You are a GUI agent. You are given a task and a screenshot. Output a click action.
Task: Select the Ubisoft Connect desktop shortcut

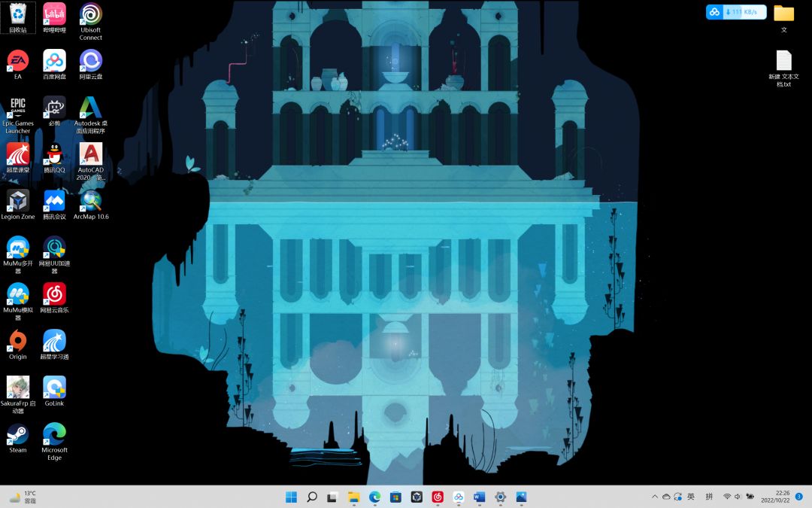click(x=91, y=22)
